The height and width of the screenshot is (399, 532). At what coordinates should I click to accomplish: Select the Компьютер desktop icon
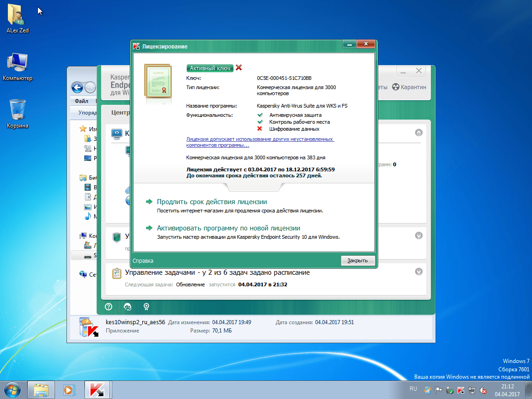tap(17, 67)
